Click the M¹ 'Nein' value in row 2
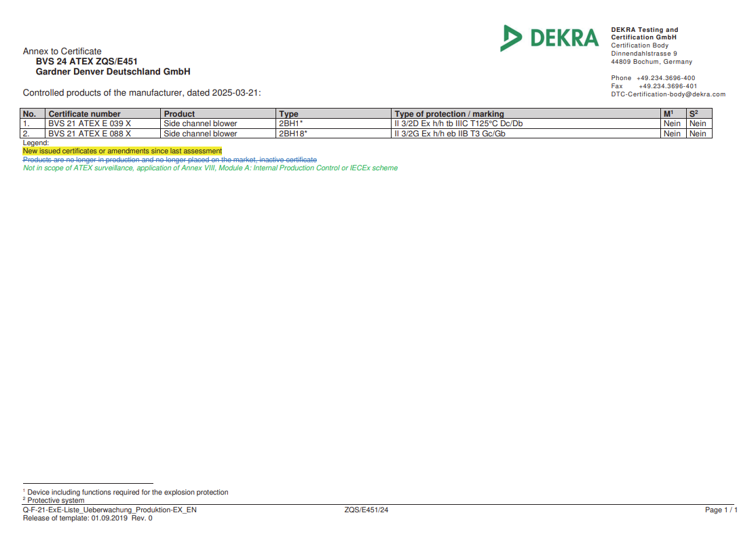 (673, 134)
